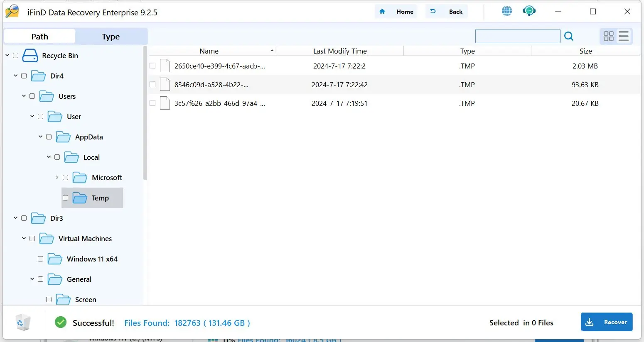Select the Temp folder checkbox

[x=66, y=198]
